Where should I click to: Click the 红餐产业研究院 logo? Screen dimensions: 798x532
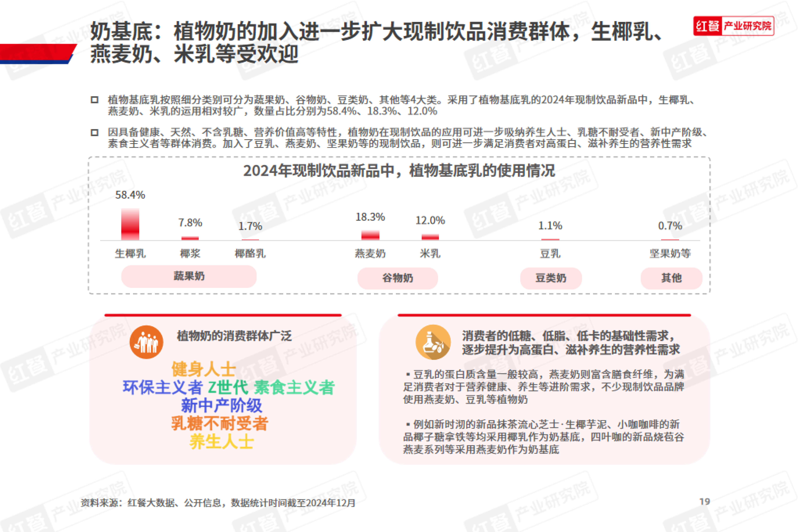734,26
